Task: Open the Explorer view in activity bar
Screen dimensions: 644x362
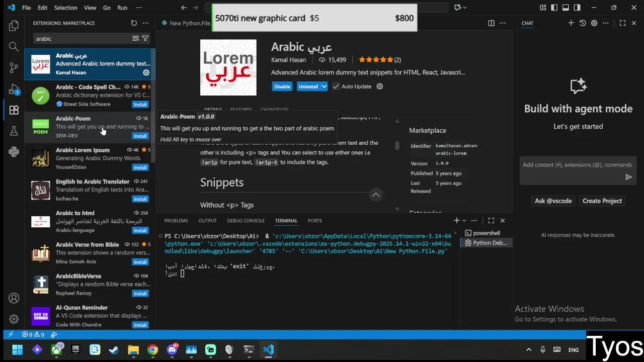Action: (x=14, y=25)
